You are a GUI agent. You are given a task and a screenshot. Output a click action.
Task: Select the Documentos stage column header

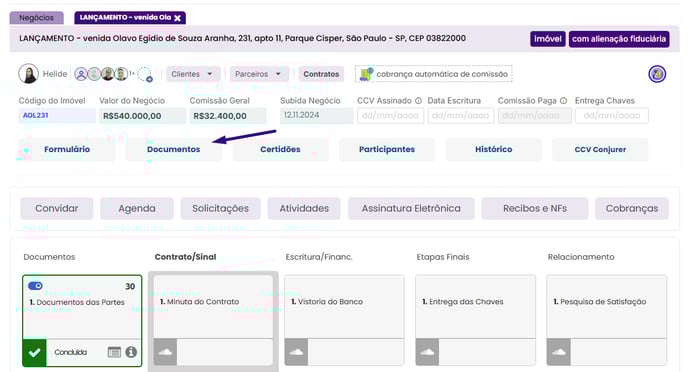tap(49, 257)
